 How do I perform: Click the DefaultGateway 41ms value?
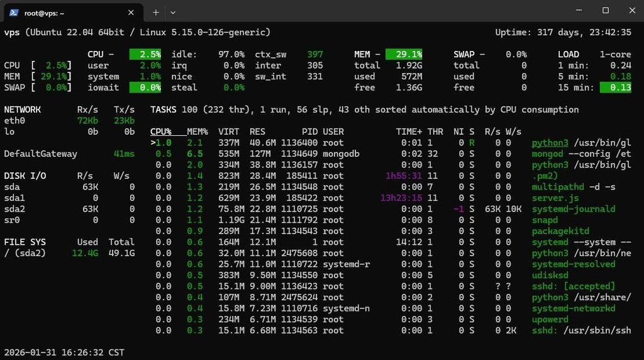click(124, 154)
